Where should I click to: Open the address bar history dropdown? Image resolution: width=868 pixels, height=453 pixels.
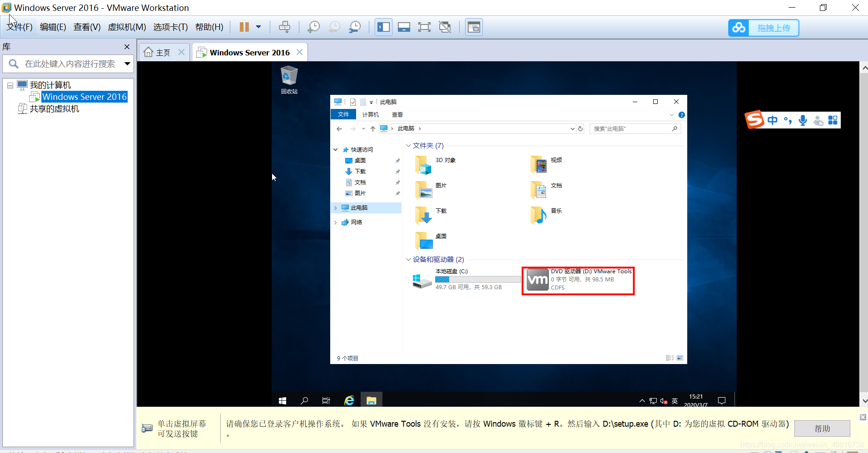(x=572, y=129)
